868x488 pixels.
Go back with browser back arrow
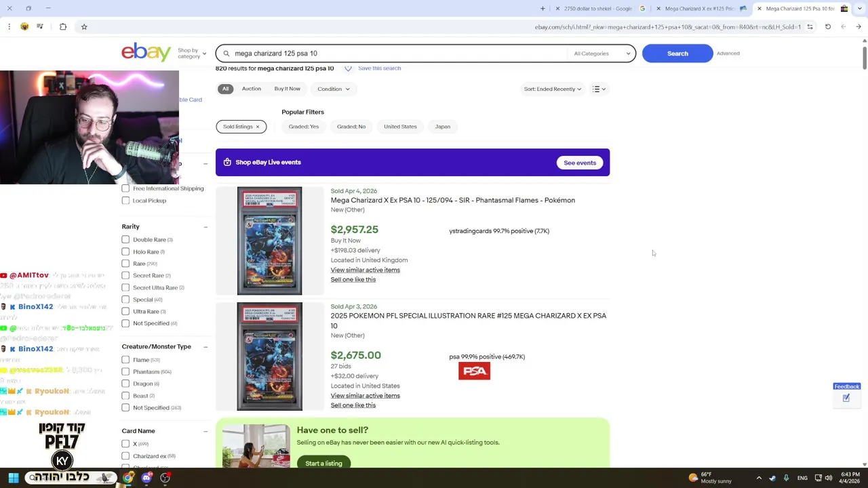(x=859, y=26)
